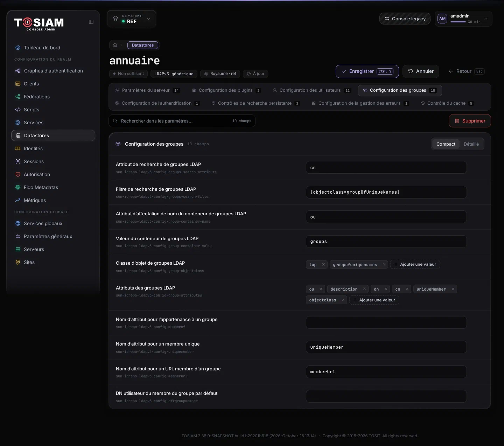Select Configuration de l'authentification tab
This screenshot has width=504, height=446.
157,103
